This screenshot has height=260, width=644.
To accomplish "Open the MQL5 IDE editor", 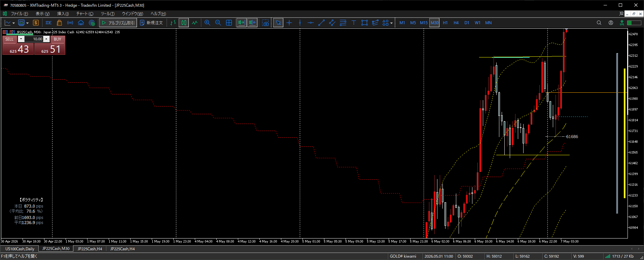I will click(48, 23).
